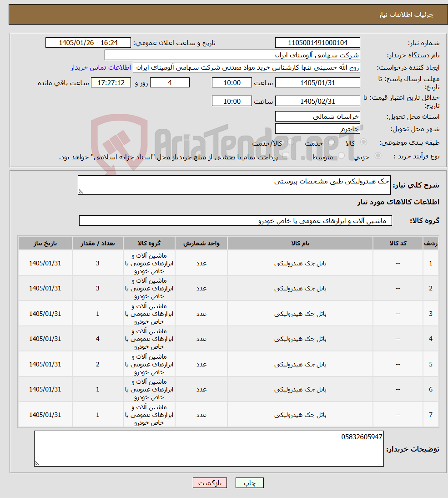
Task: Click the public announcement date field
Action: [x=88, y=42]
